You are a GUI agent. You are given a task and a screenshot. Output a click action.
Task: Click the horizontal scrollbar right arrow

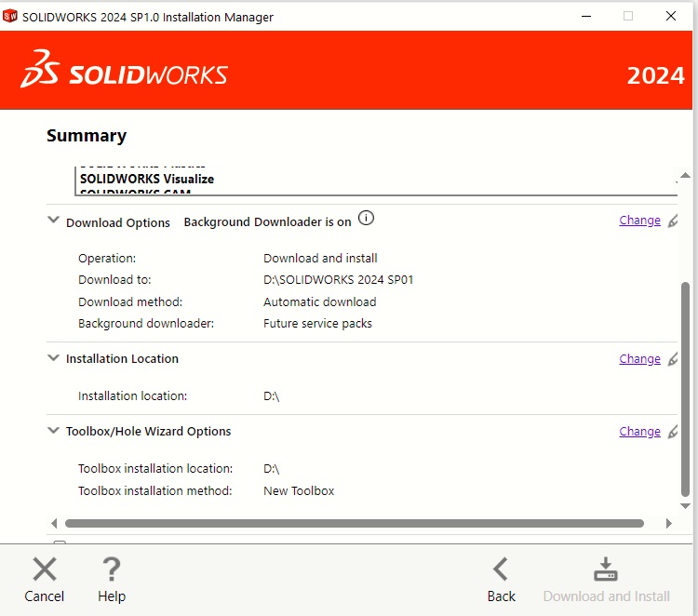pyautogui.click(x=669, y=524)
